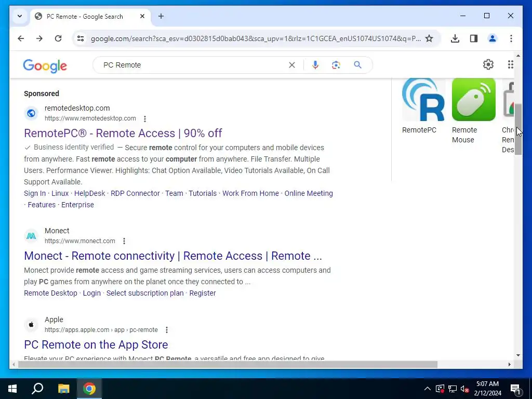The height and width of the screenshot is (399, 532).
Task: Open the Features sitelink
Action: [x=42, y=205]
